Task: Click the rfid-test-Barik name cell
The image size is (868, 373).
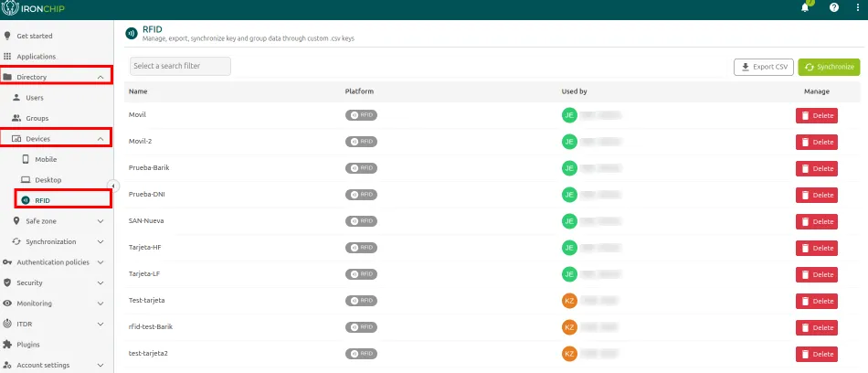Action: coord(151,326)
